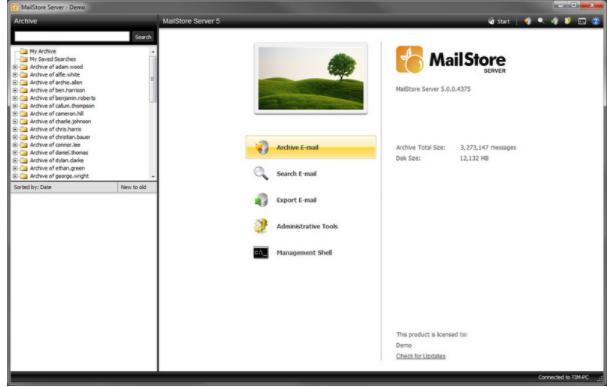
Task: Expand Archive of chris.harris node
Action: 15,129
